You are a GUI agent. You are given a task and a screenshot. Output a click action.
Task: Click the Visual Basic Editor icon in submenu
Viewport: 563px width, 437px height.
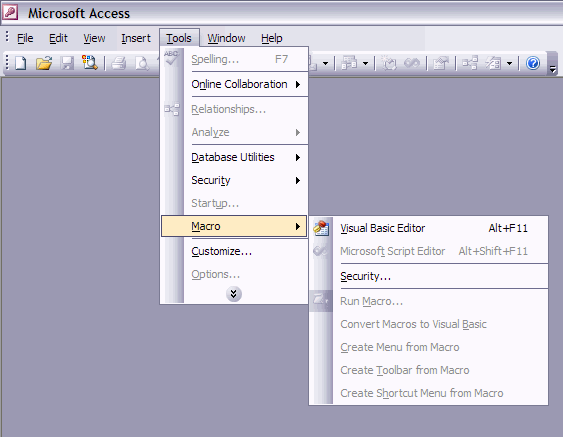pos(321,228)
